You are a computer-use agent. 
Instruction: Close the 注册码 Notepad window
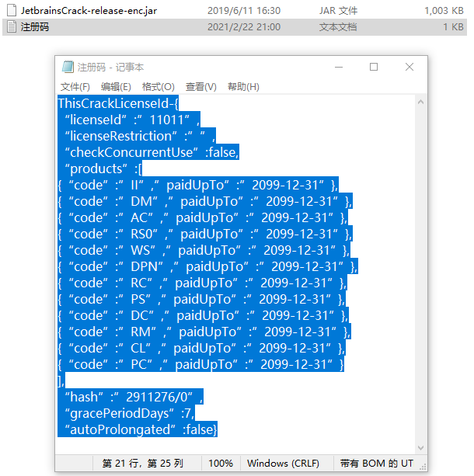coord(410,67)
